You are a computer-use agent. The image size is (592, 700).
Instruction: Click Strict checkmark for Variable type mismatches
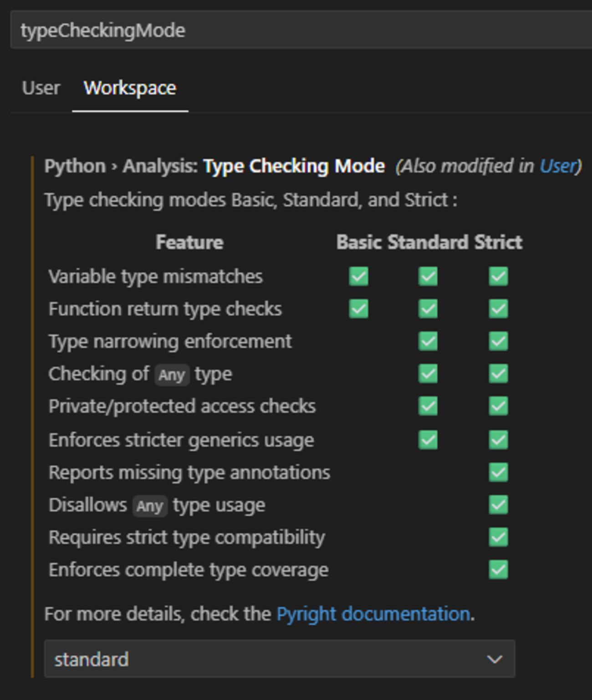point(498,276)
